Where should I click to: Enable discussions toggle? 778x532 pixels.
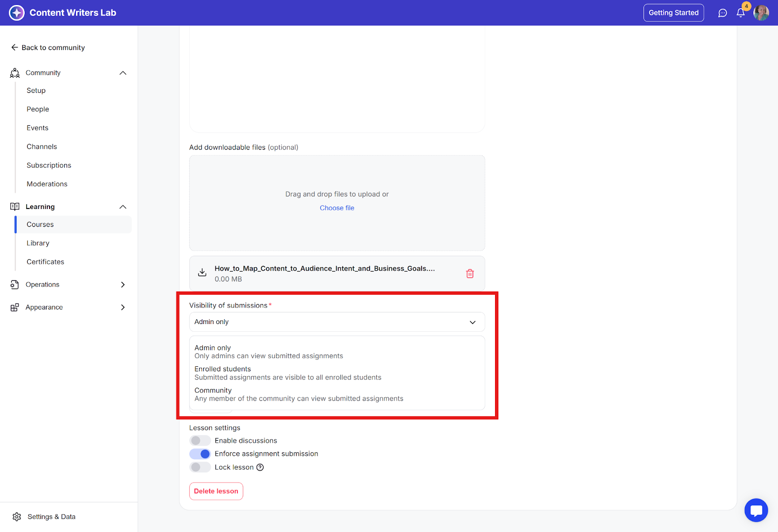click(x=200, y=441)
